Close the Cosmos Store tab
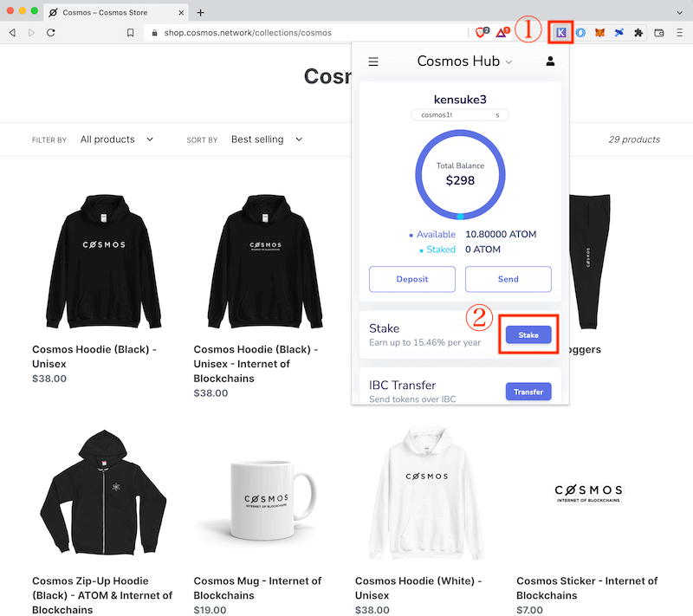Viewport: 693px width, 616px height. pos(181,12)
